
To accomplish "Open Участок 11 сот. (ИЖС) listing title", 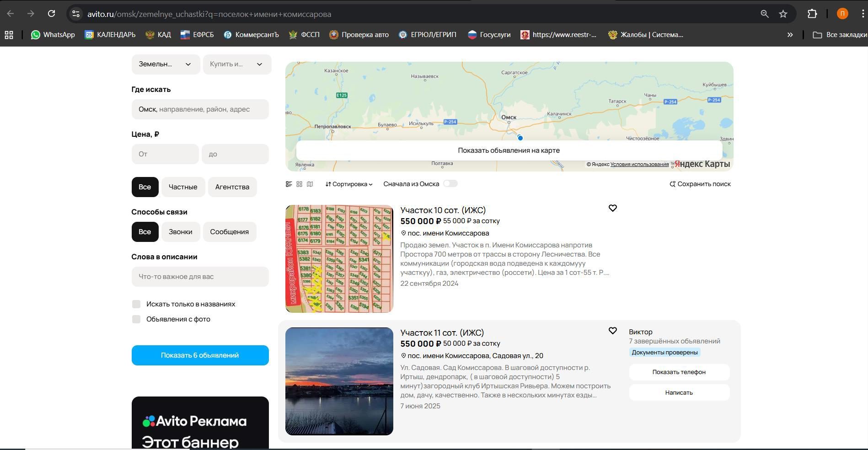I will coord(442,333).
